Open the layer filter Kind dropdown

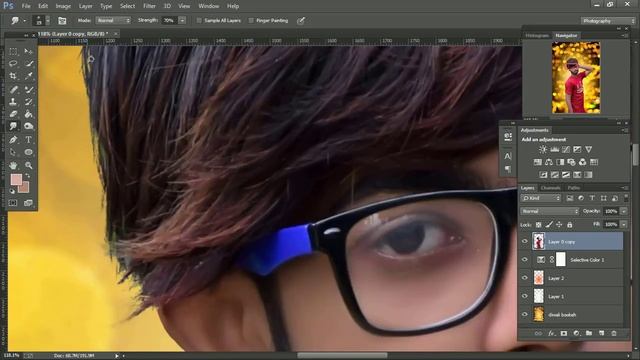(541, 198)
